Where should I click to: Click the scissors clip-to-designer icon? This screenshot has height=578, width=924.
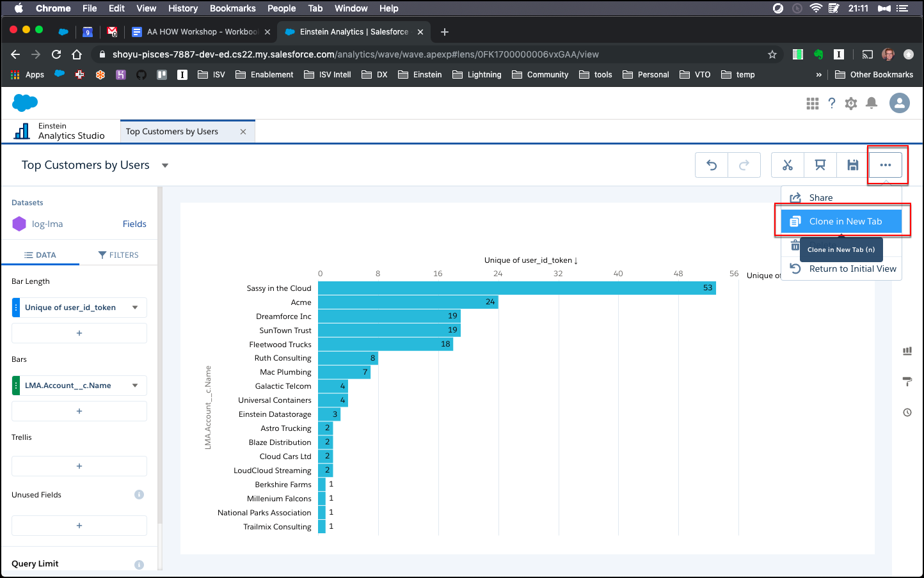click(x=788, y=165)
